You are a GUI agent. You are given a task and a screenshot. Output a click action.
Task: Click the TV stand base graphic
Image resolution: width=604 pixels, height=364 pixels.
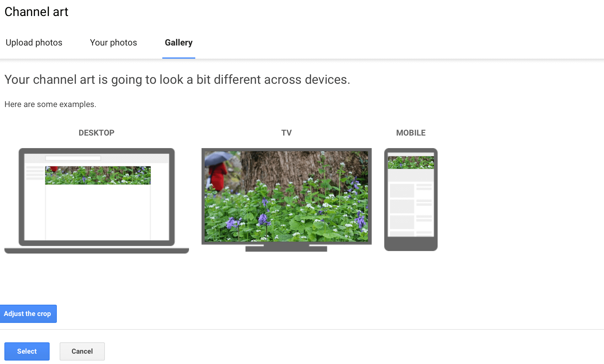pos(286,249)
